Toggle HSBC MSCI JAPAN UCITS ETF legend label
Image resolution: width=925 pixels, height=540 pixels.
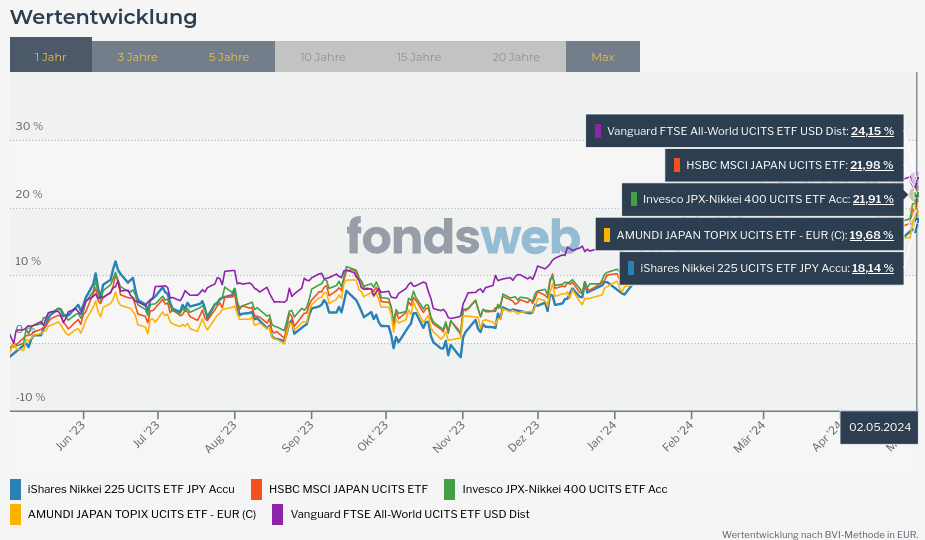tap(348, 489)
